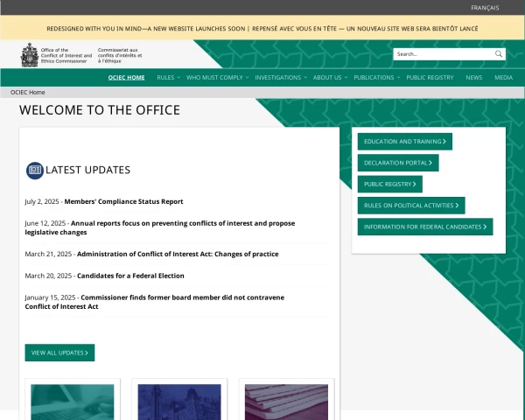Click the Welcome to the Office heading
525x420 pixels.
[x=100, y=110]
